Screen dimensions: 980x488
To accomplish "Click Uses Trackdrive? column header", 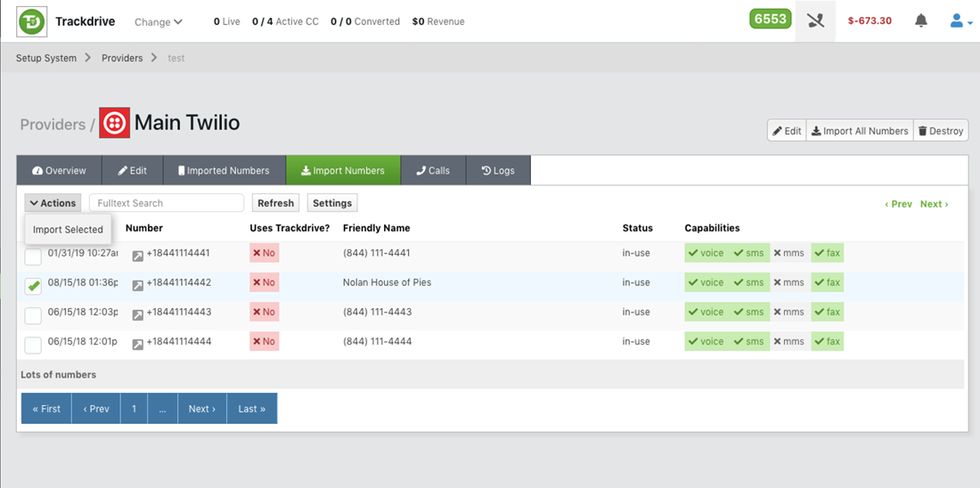I will coord(290,228).
